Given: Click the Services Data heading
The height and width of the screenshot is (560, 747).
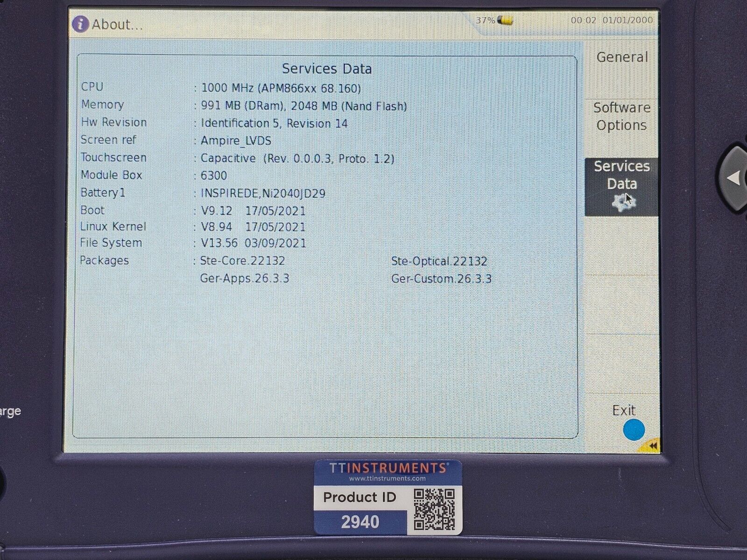Looking at the screenshot, I should 327,69.
